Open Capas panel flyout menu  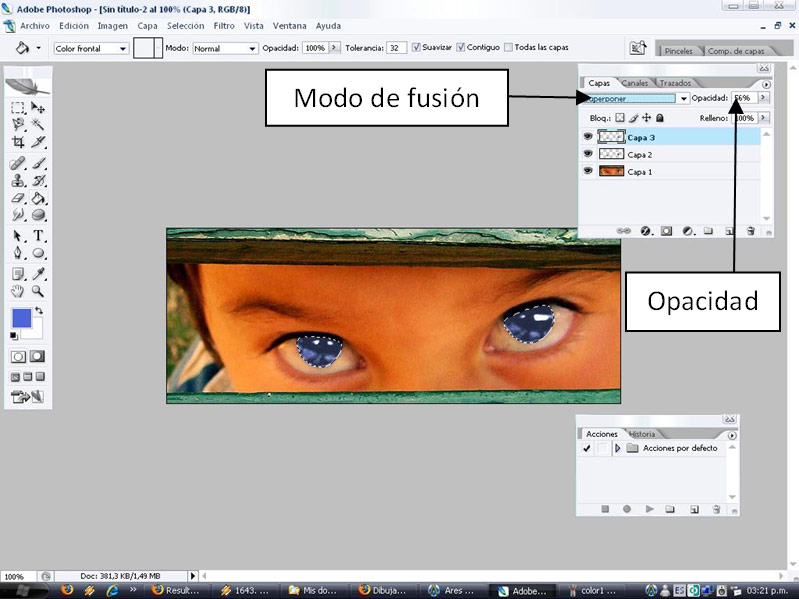(766, 84)
